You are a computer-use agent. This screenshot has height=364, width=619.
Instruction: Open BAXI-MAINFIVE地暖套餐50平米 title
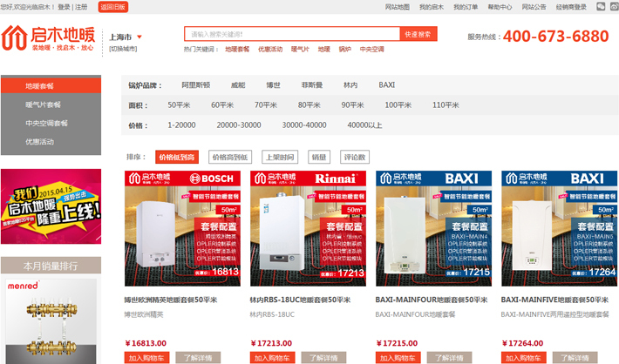click(x=554, y=300)
